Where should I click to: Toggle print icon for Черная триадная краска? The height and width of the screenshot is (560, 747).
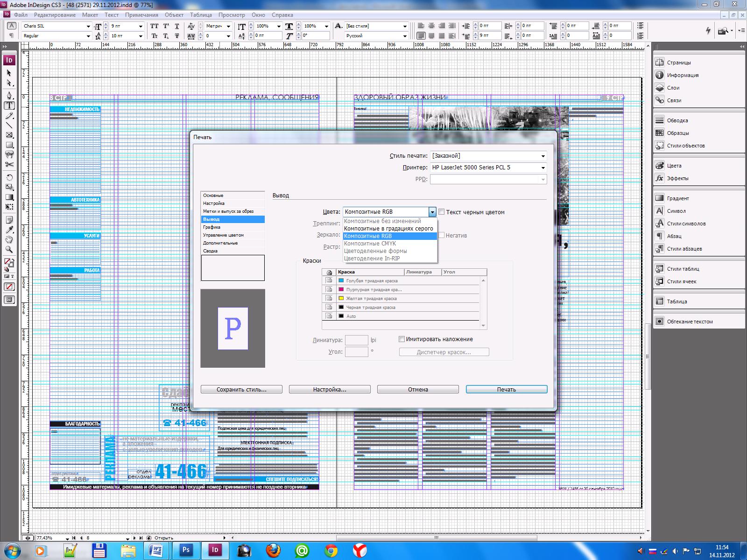click(x=329, y=307)
